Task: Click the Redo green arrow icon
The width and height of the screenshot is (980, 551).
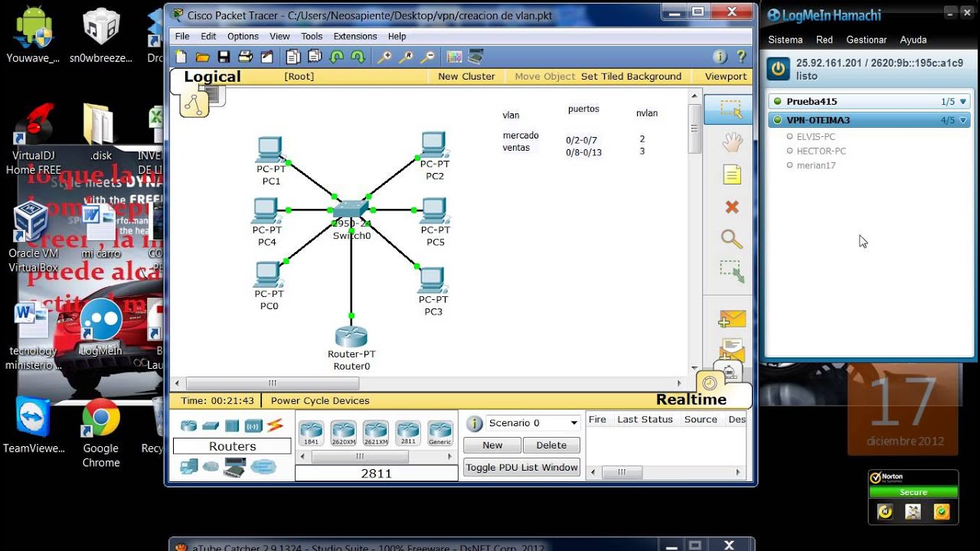Action: (x=358, y=57)
